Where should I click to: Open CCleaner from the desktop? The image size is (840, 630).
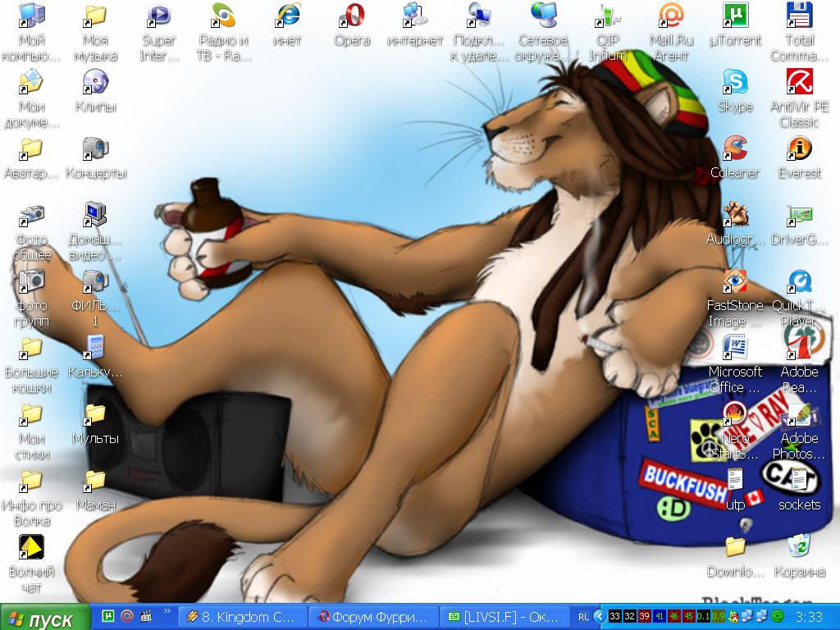point(735,149)
